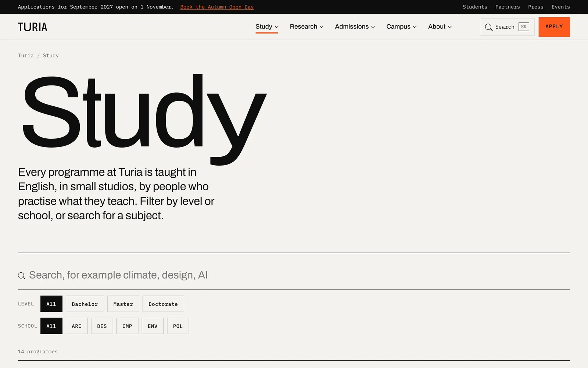Open the Campus dropdown
Viewport: 588px width, 368px height.
click(x=402, y=26)
